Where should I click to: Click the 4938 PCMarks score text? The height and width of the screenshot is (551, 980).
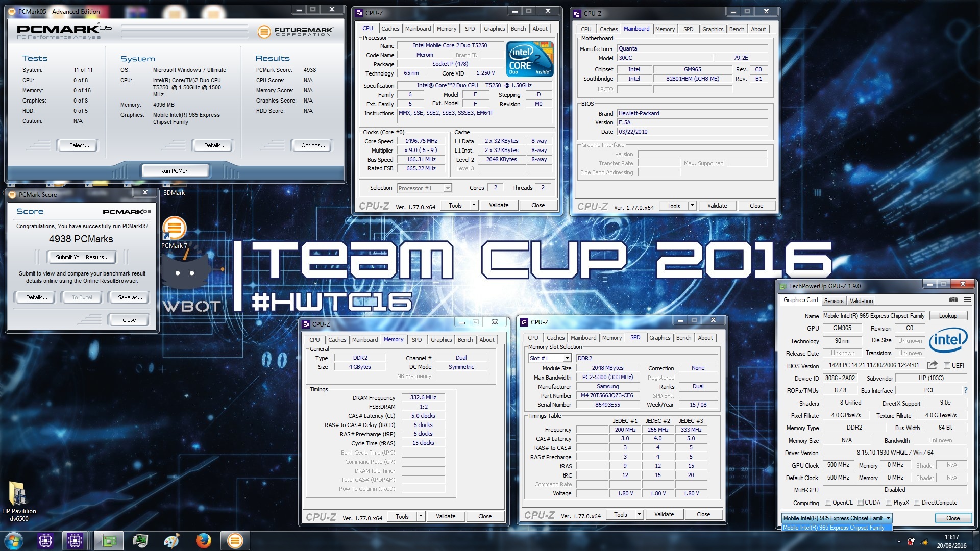[x=81, y=239]
